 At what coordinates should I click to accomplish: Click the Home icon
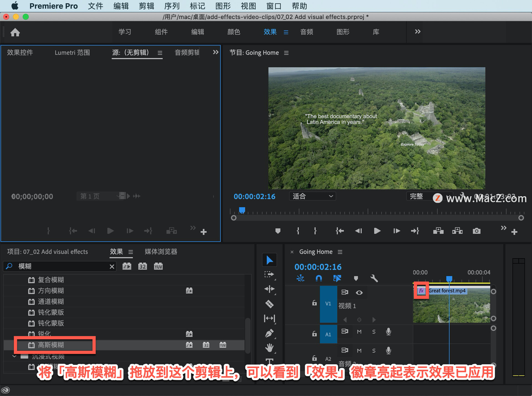point(15,32)
